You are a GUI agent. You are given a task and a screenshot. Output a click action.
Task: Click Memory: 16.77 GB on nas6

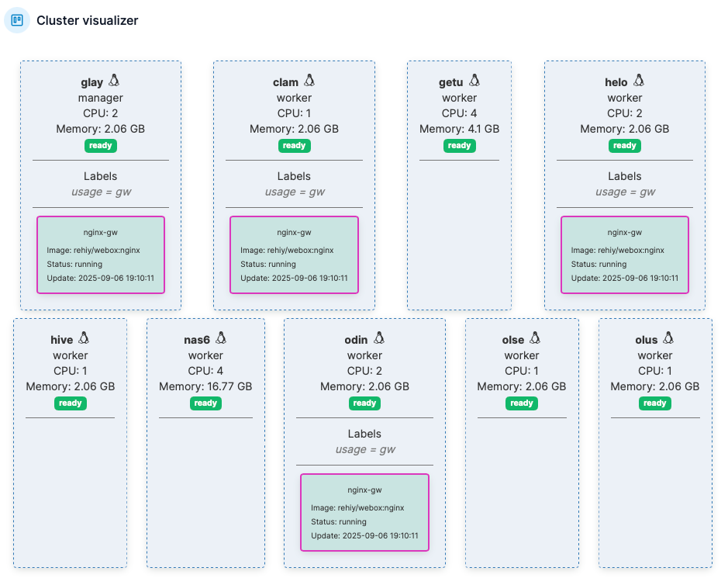click(x=205, y=386)
